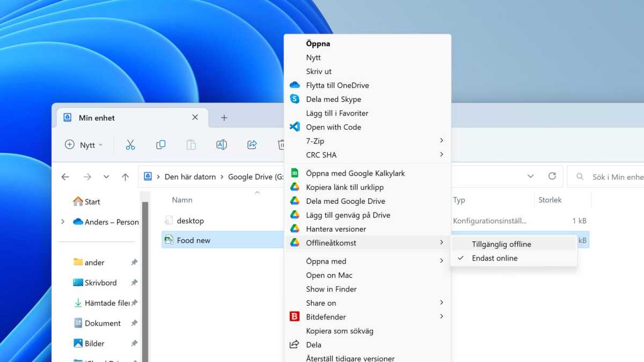The image size is (644, 362).
Task: Click the Forward arrow in Explorer
Action: (x=87, y=176)
